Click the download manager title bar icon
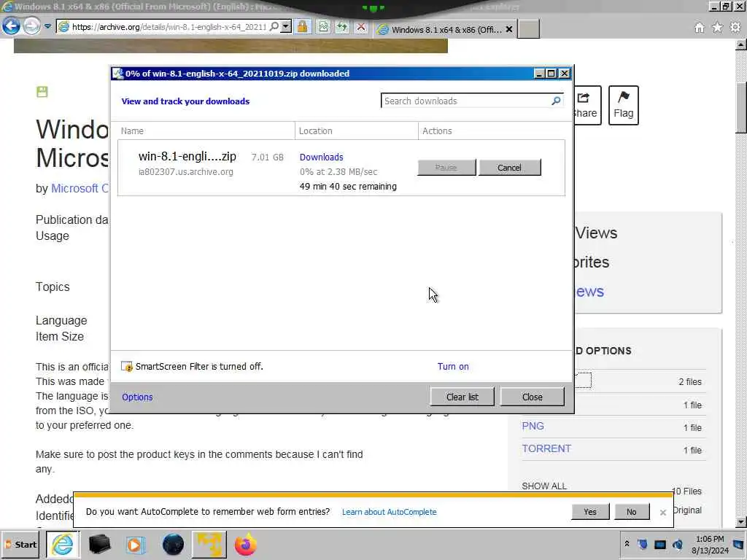The width and height of the screenshot is (747, 560). pyautogui.click(x=117, y=74)
